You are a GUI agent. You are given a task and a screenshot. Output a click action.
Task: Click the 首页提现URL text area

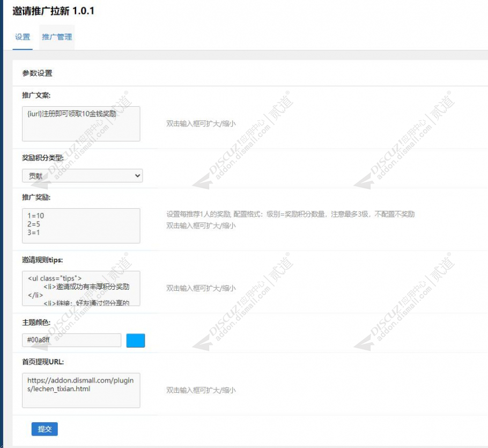[81, 391]
